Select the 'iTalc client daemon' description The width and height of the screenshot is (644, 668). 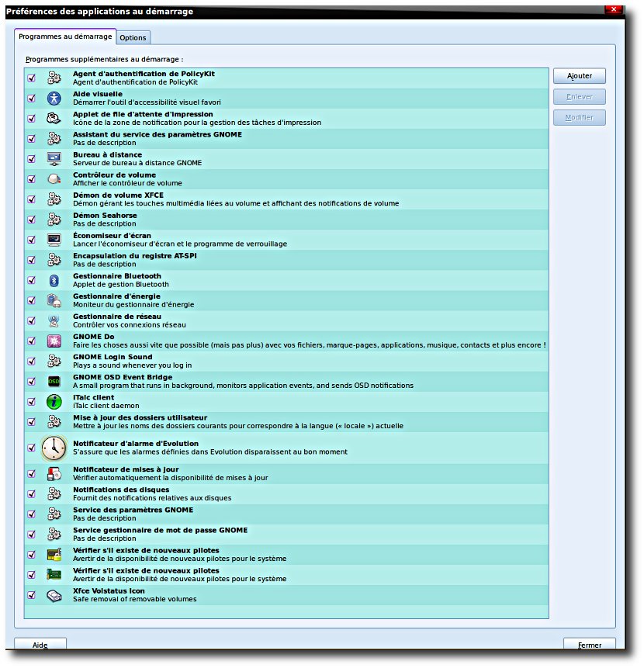coord(106,406)
